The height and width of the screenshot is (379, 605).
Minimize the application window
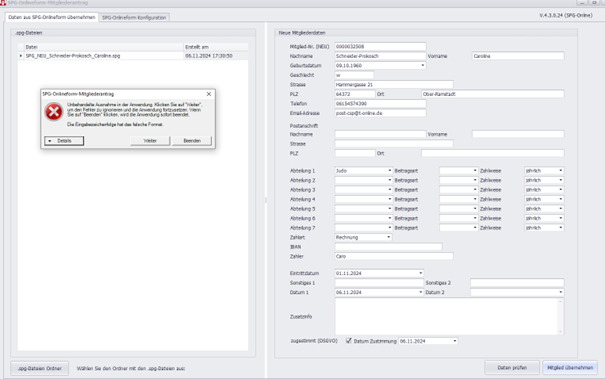click(582, 3)
